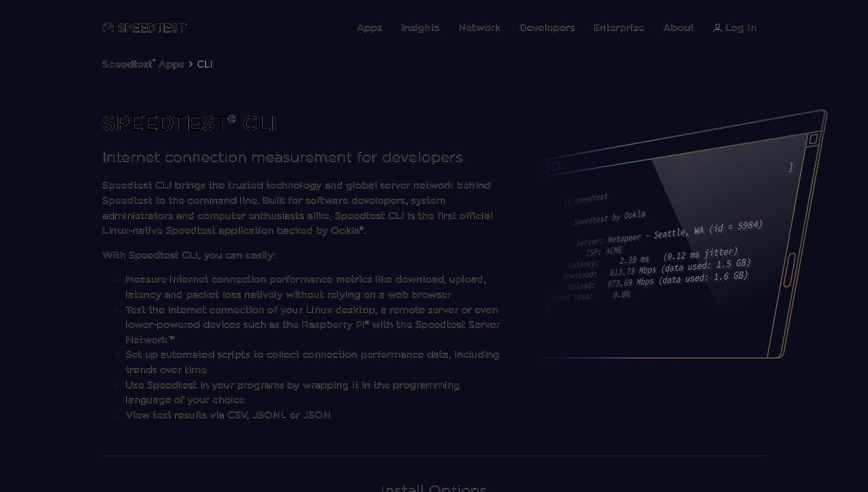The height and width of the screenshot is (492, 868).
Task: Go to Speedtest Apps breadcrumb
Action: 143,64
